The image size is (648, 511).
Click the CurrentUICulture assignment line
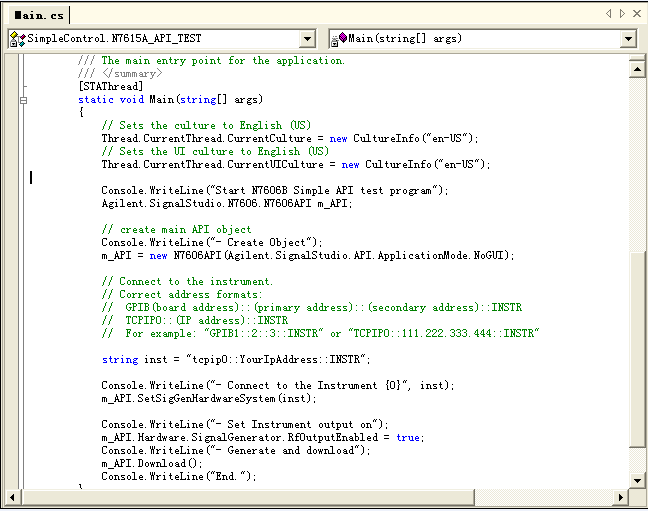point(296,165)
